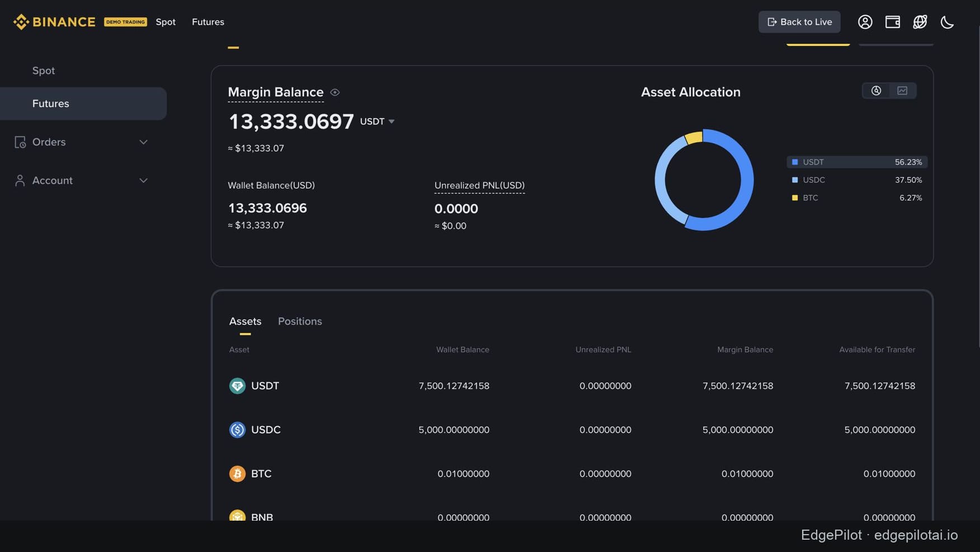Click the USDT coin icon

237,386
